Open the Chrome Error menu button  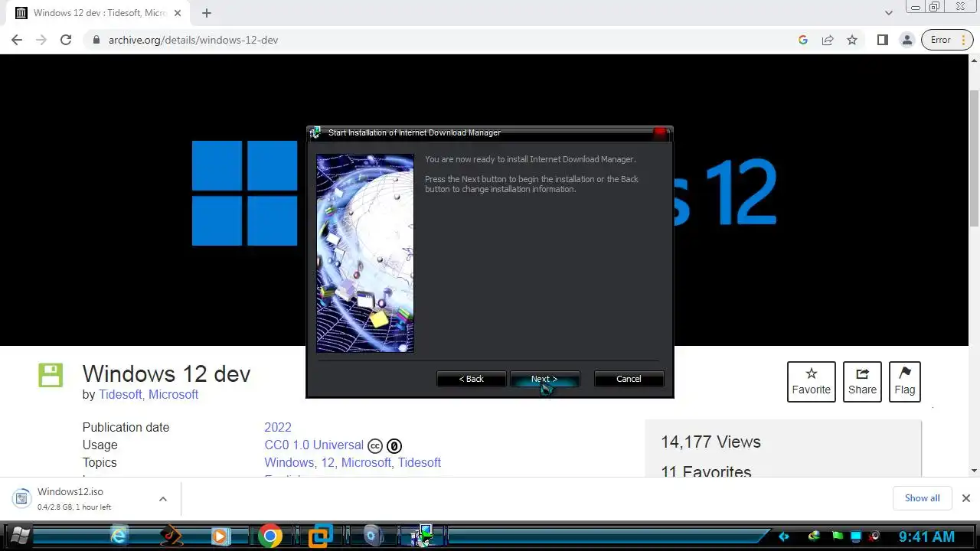[947, 40]
